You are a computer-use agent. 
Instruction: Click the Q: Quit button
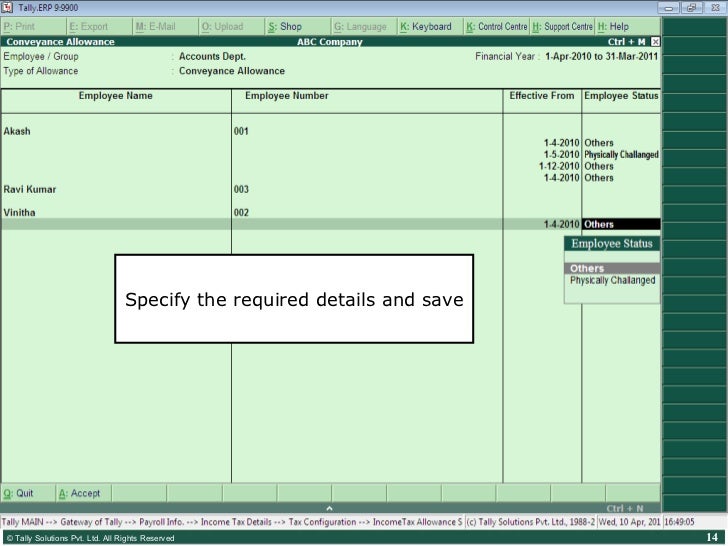point(28,493)
